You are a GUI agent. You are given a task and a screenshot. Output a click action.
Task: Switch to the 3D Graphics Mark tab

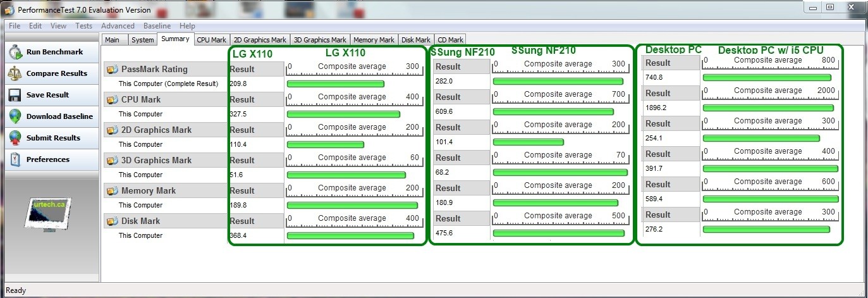point(320,40)
